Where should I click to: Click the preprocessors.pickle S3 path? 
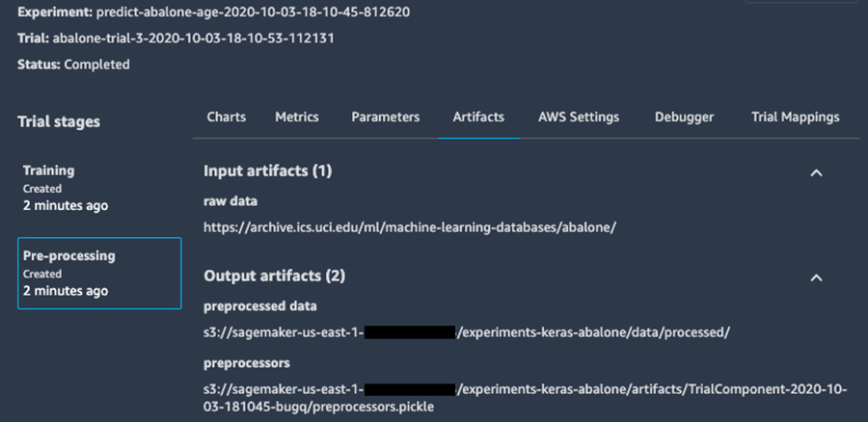tap(526, 398)
